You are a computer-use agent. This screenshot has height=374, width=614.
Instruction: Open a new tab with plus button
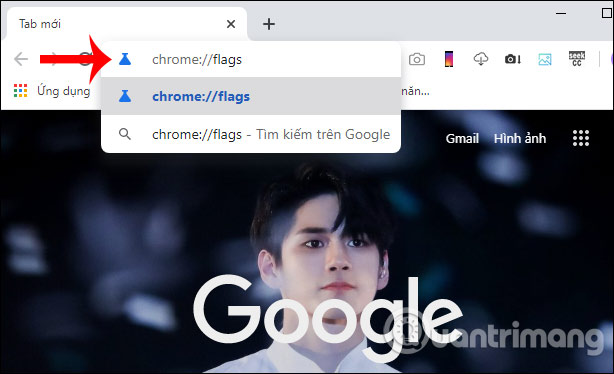[x=269, y=24]
